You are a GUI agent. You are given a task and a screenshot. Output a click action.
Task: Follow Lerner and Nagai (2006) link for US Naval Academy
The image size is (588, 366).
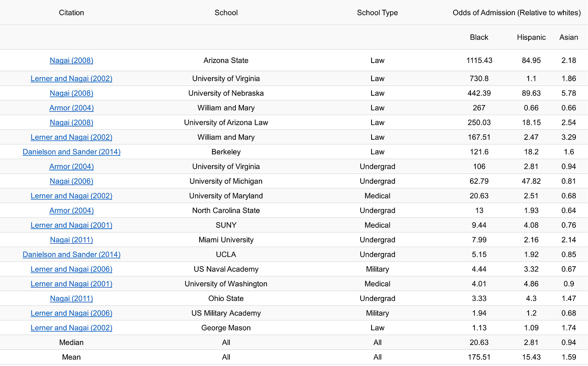(71, 269)
